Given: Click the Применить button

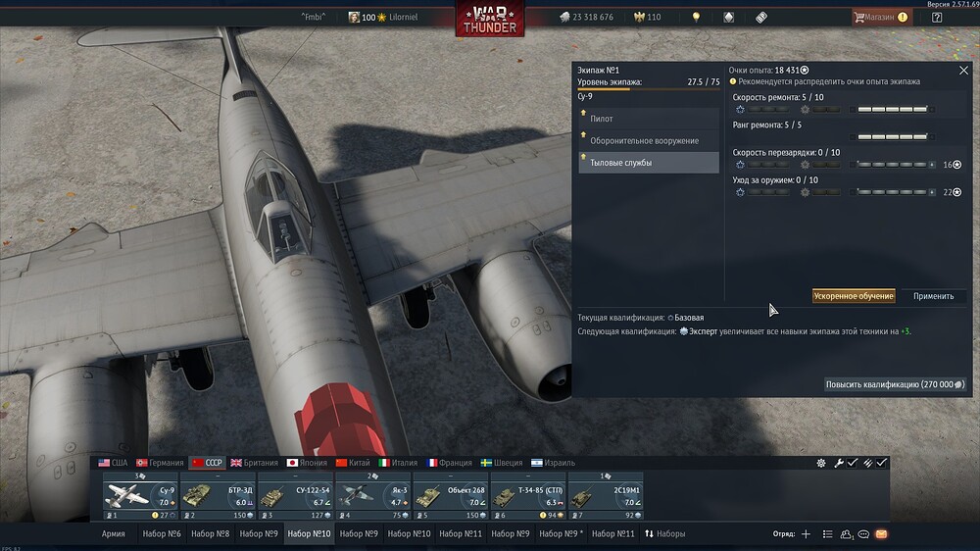Looking at the screenshot, I should (934, 296).
